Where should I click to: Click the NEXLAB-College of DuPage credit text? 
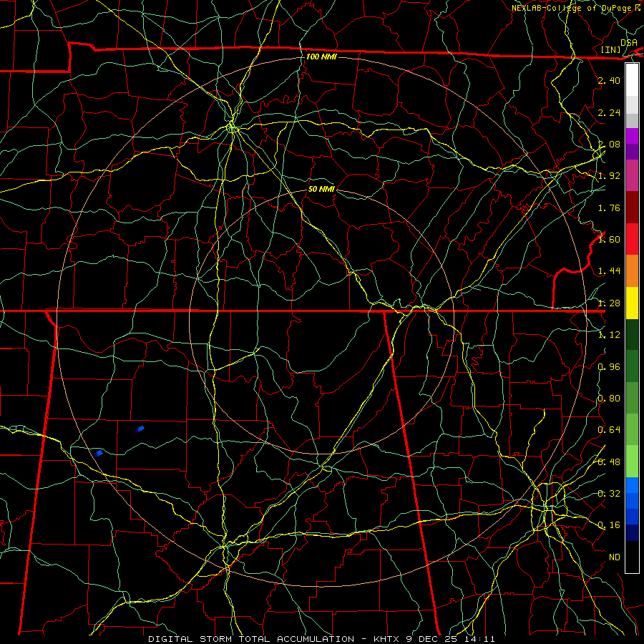[572, 8]
